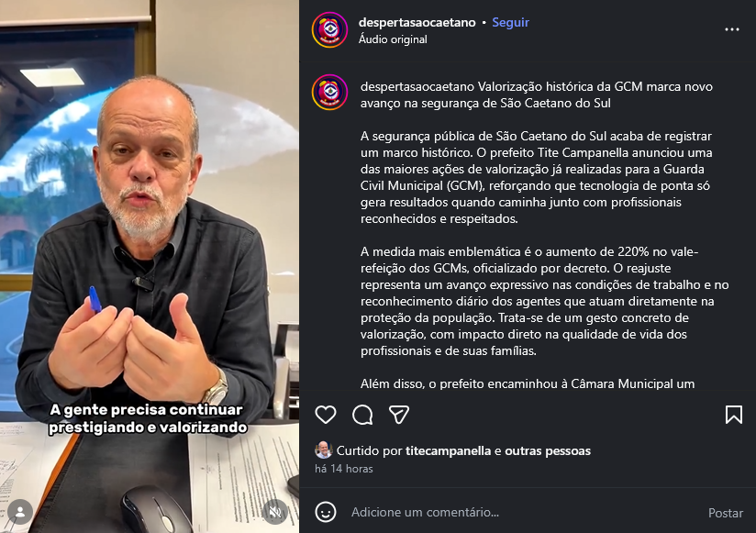Click the Postar button
This screenshot has height=533, width=756.
pyautogui.click(x=725, y=513)
